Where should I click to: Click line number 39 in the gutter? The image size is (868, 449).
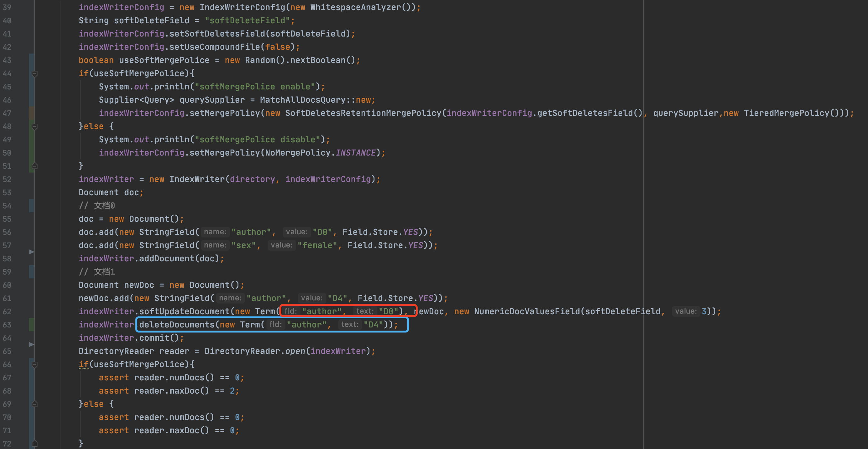[7, 8]
